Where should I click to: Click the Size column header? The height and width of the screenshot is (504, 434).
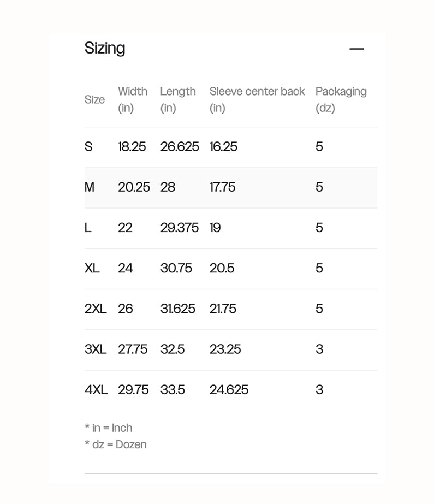click(x=94, y=99)
